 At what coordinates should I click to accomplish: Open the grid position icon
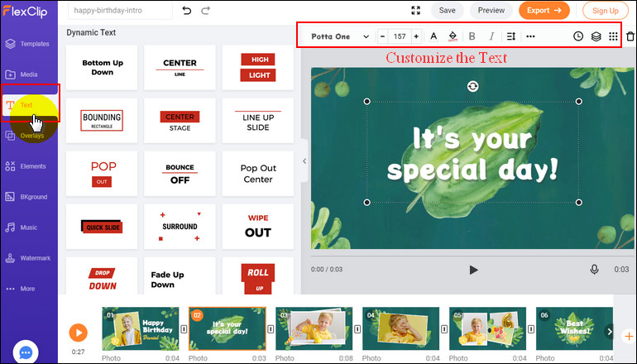[614, 36]
